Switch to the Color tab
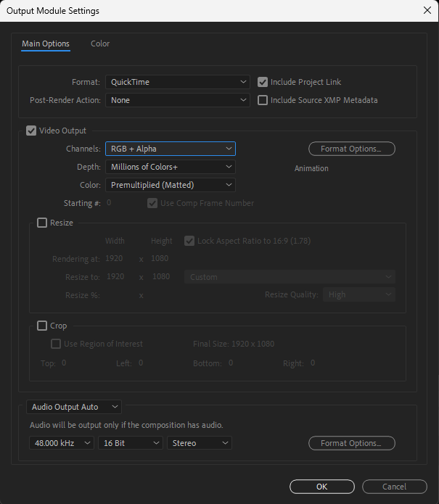The width and height of the screenshot is (439, 504). 100,44
